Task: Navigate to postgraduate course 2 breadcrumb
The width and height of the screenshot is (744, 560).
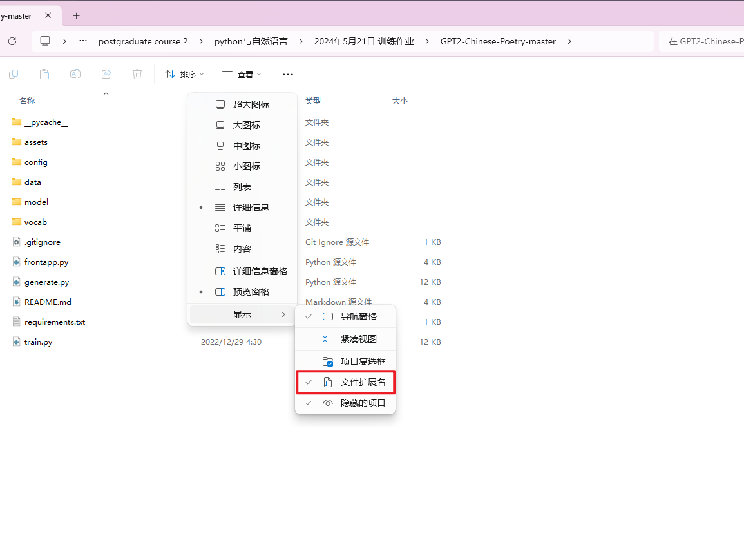Action: pos(143,41)
